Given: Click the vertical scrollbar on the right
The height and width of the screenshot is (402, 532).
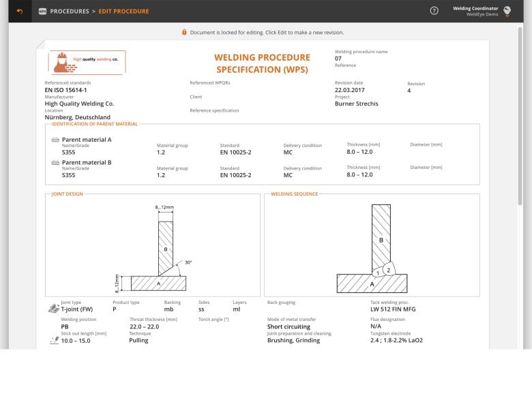Looking at the screenshot, I should pyautogui.click(x=520, y=117).
